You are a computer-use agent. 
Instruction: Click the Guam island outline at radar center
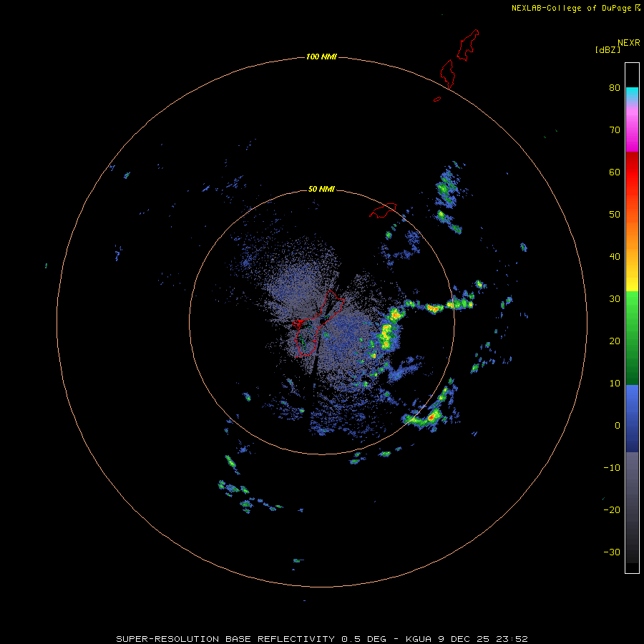click(318, 323)
